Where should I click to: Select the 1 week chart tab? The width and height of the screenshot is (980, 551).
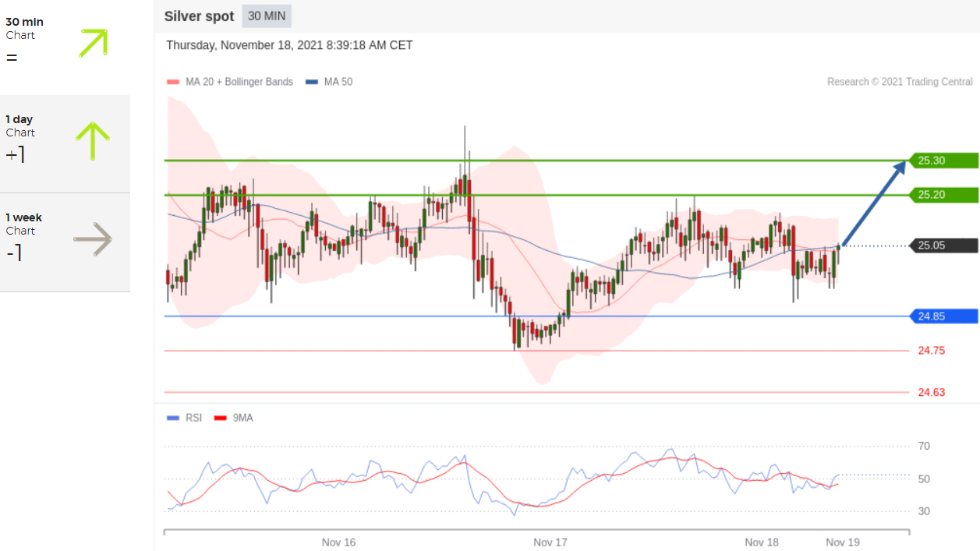65,242
